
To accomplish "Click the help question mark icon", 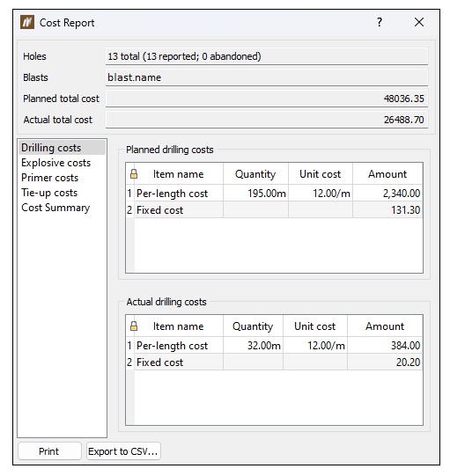I will (380, 22).
